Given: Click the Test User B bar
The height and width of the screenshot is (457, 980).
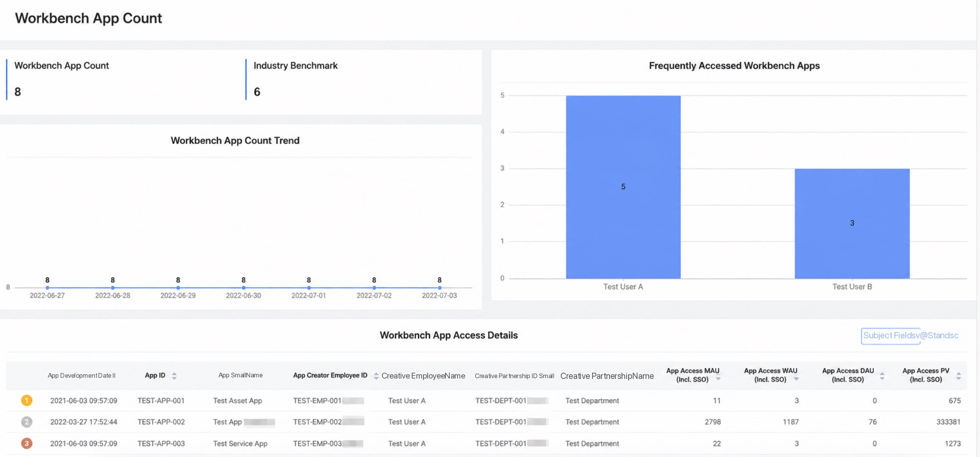Looking at the screenshot, I should pyautogui.click(x=852, y=223).
